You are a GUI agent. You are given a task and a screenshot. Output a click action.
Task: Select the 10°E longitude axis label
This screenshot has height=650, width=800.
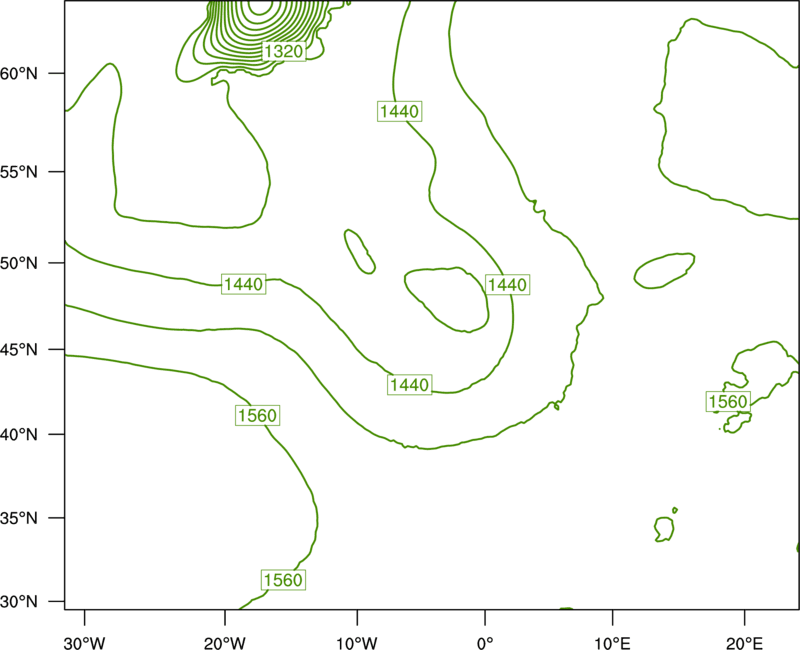pyautogui.click(x=612, y=642)
